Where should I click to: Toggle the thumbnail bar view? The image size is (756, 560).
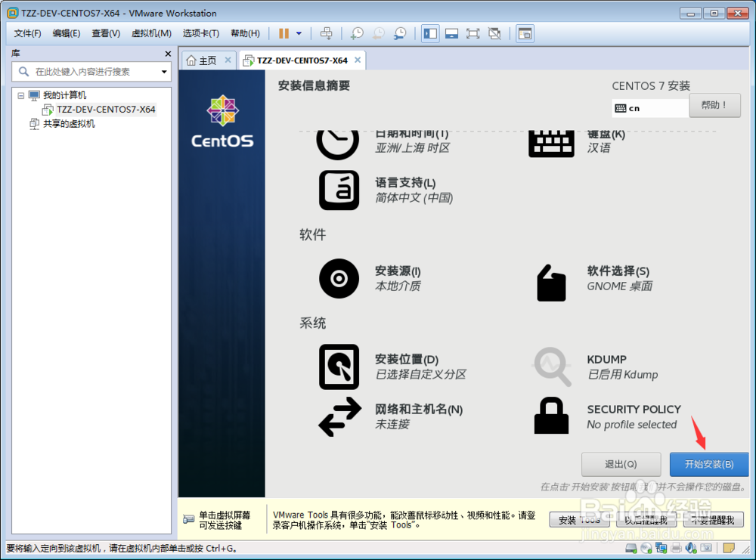coord(452,33)
